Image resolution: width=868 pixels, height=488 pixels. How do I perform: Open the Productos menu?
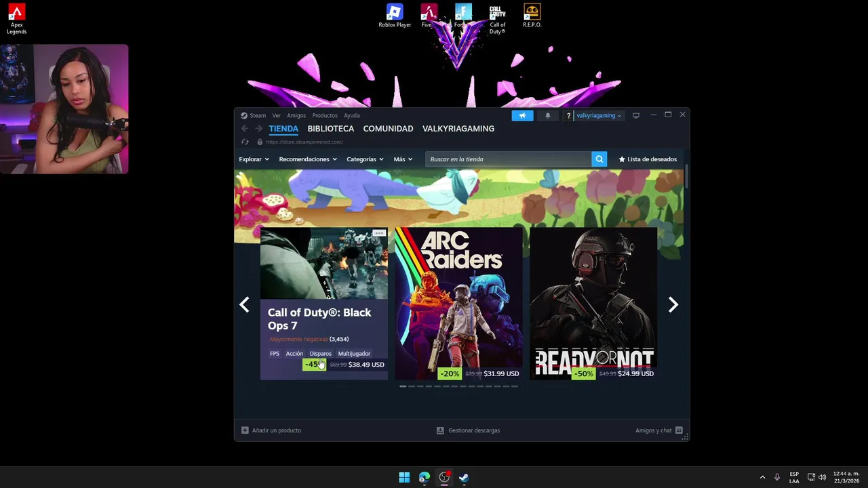[x=325, y=115]
